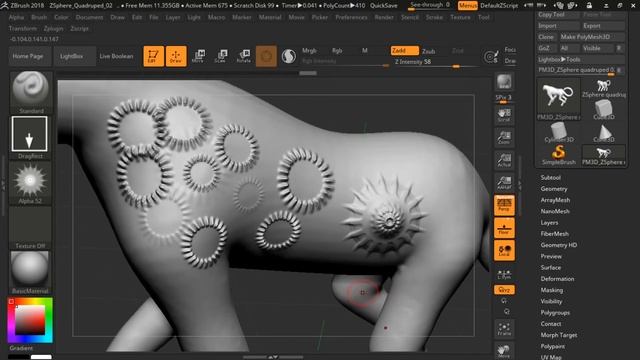The height and width of the screenshot is (360, 640).
Task: Activate the Draw mode button
Action: coord(176,56)
